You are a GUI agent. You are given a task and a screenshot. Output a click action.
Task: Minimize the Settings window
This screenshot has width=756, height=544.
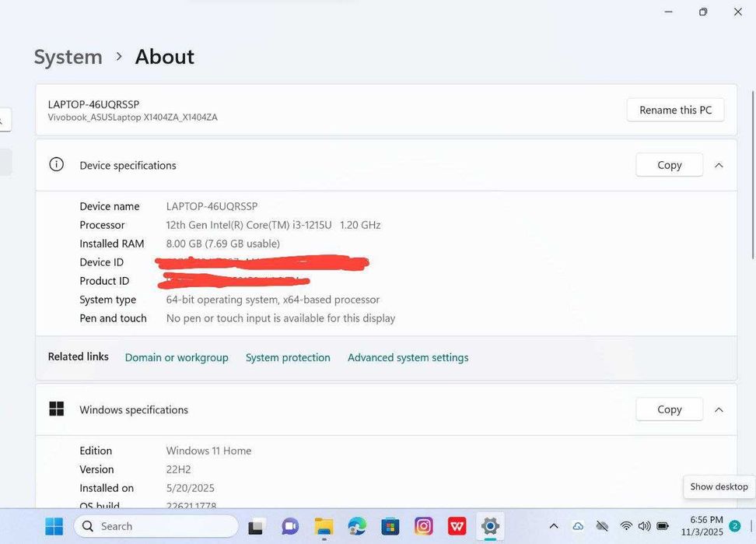tap(668, 12)
